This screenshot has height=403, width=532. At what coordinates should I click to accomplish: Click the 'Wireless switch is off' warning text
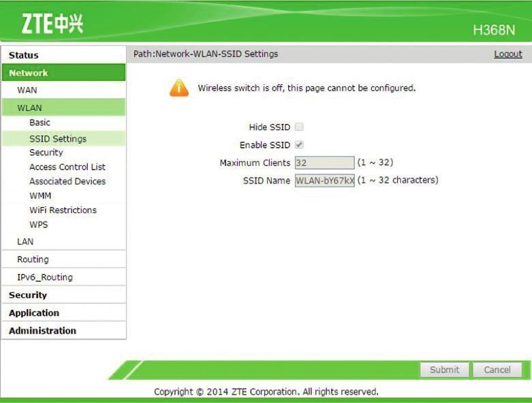(307, 88)
